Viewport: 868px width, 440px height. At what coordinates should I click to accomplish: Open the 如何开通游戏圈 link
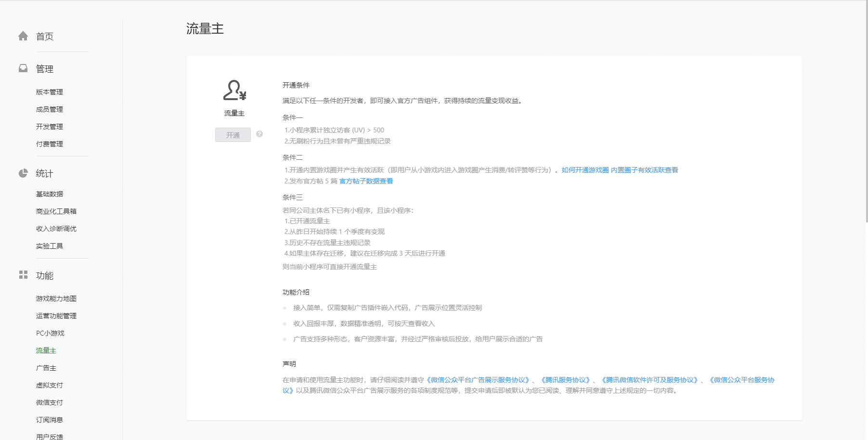585,170
